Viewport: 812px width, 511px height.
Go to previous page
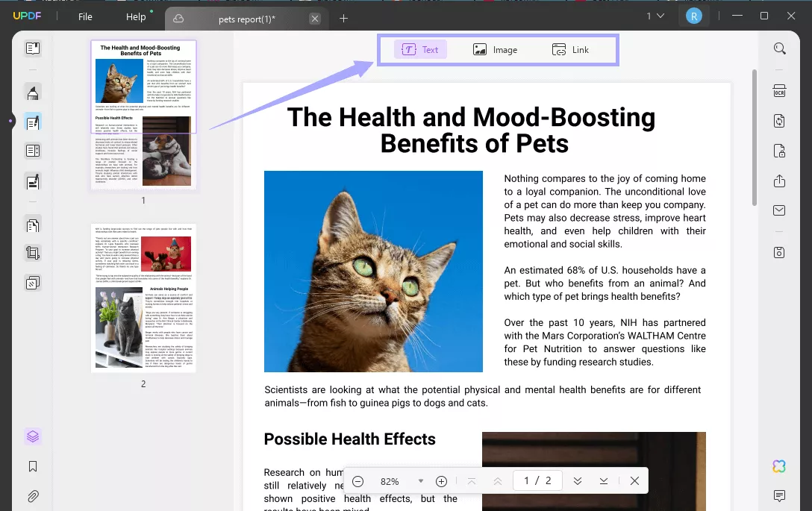498,481
